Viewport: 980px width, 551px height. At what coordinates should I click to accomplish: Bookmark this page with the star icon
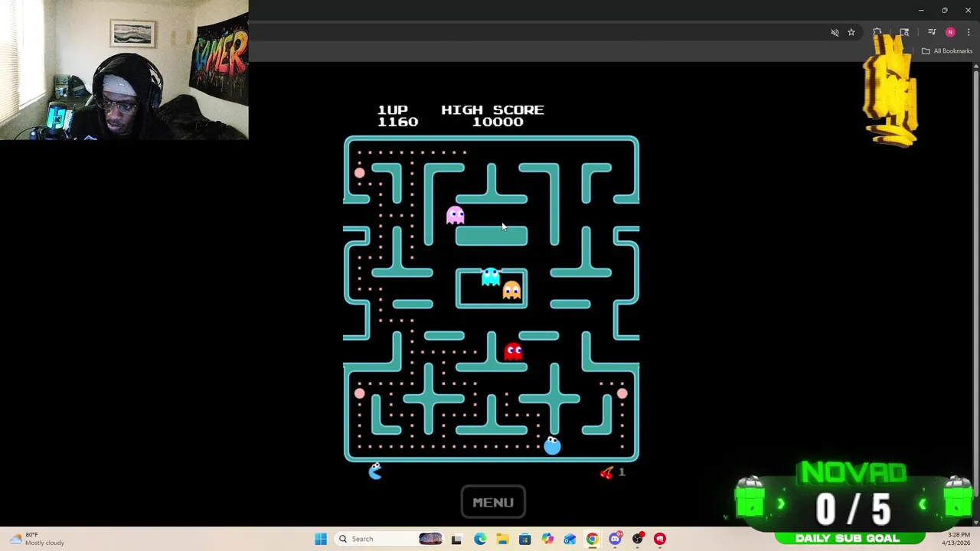click(x=851, y=32)
